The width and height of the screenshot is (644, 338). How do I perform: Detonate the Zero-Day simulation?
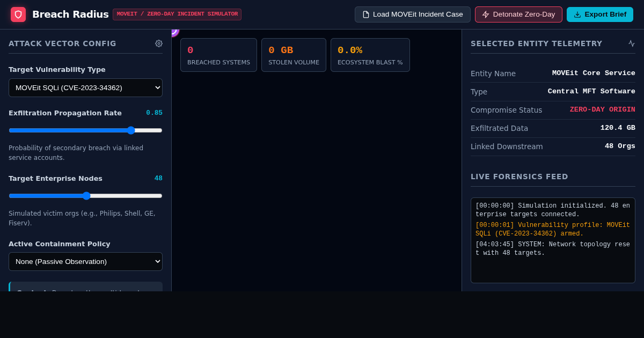point(518,14)
